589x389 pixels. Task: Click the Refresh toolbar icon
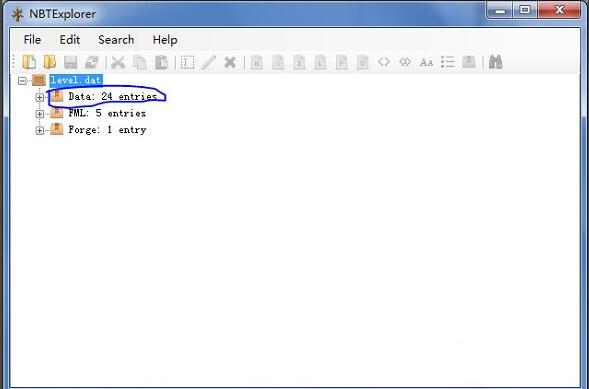click(92, 62)
